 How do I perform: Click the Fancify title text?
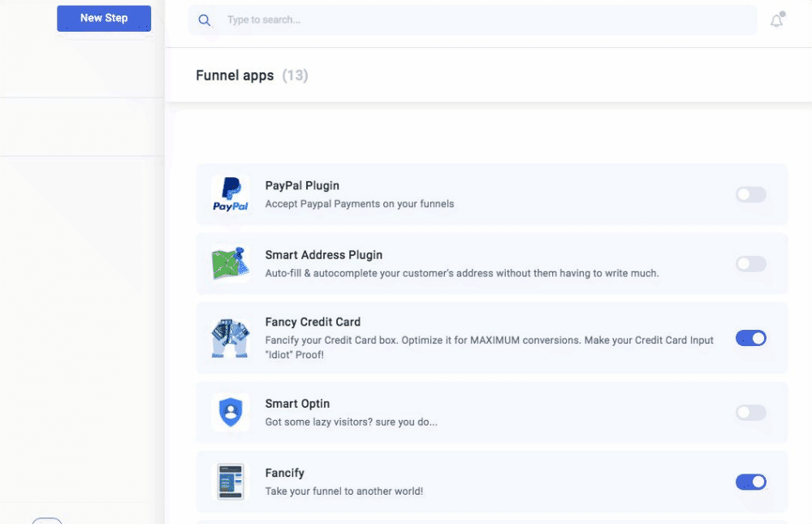285,473
